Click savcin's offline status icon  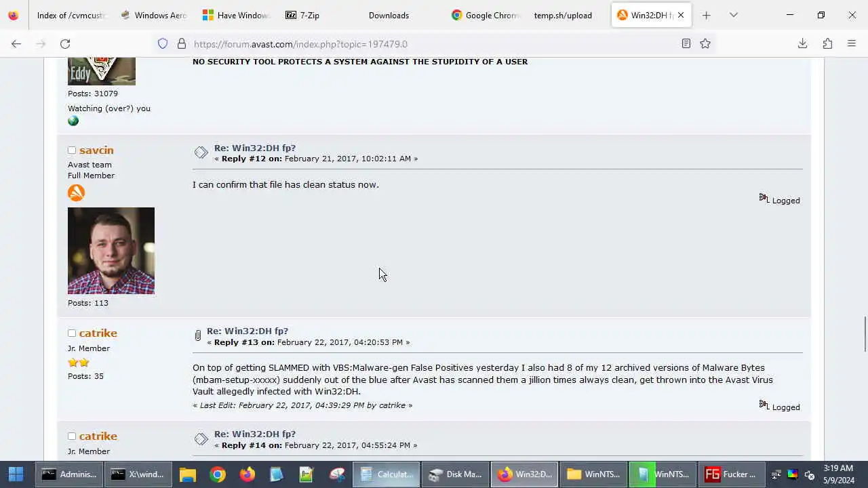point(71,150)
